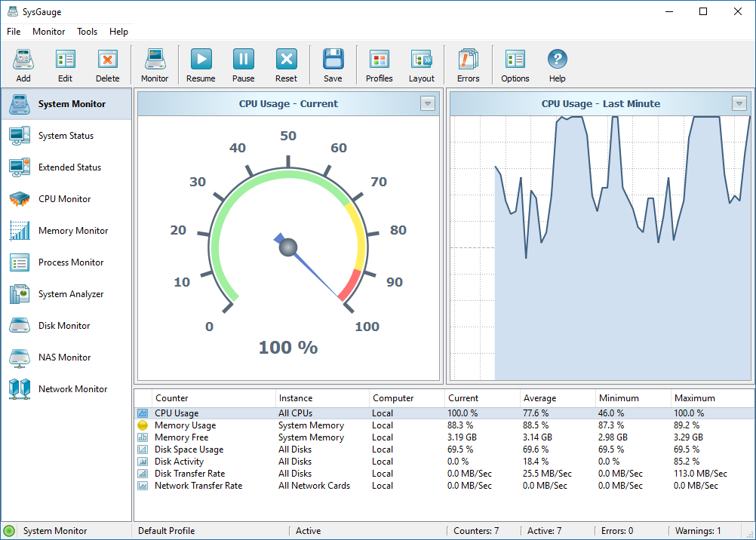This screenshot has height=540, width=756.
Task: Click the CPU Usage row chart icon
Action: (143, 413)
